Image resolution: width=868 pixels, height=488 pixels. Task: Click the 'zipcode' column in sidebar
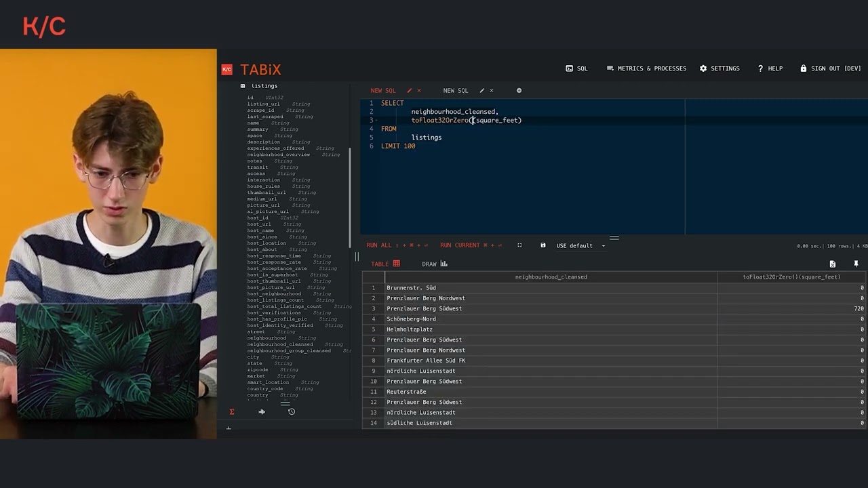pos(258,370)
